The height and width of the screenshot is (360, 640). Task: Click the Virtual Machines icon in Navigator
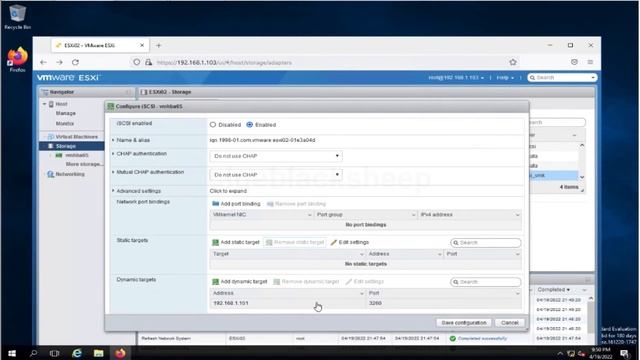pos(51,137)
